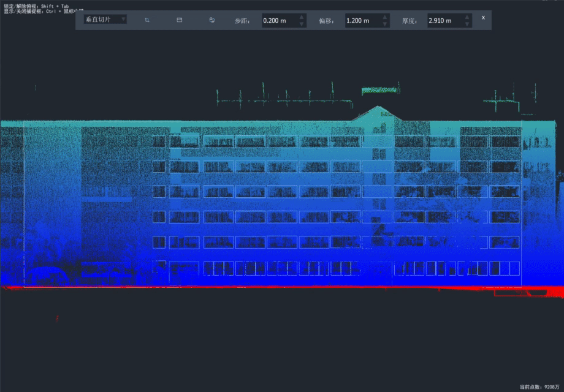This screenshot has height=392, width=564.
Task: Raise the 偏移 offset using up arrow
Action: pyautogui.click(x=386, y=17)
